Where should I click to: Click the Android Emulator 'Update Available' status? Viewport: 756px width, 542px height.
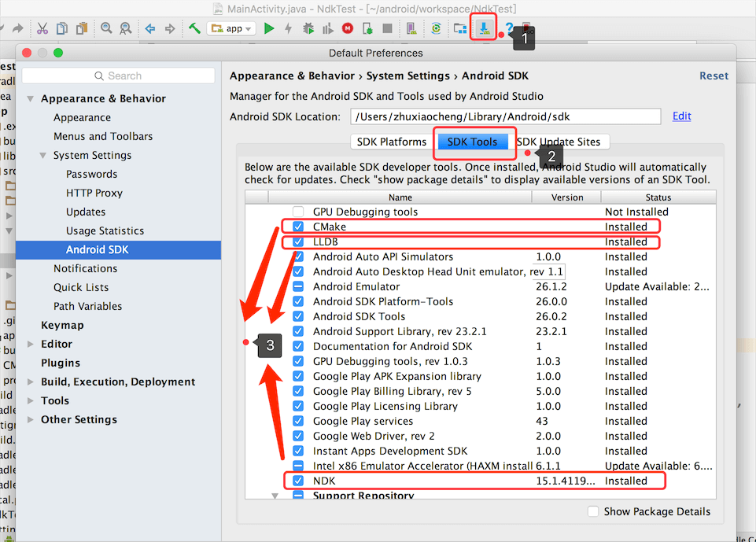click(x=657, y=286)
